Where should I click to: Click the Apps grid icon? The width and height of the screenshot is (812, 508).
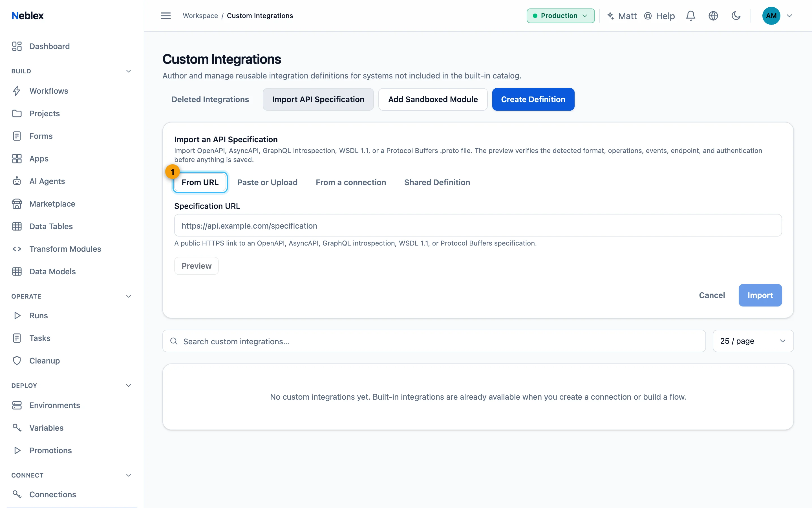click(17, 158)
